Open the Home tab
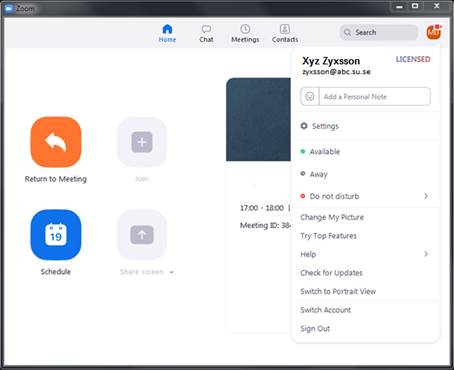The width and height of the screenshot is (454, 370). click(167, 33)
